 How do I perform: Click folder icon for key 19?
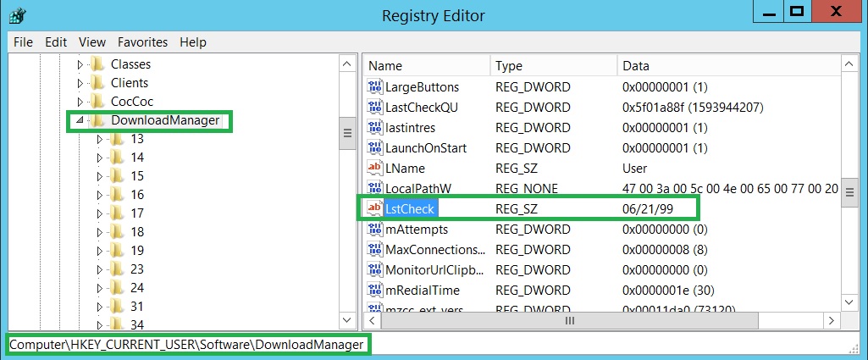click(117, 251)
